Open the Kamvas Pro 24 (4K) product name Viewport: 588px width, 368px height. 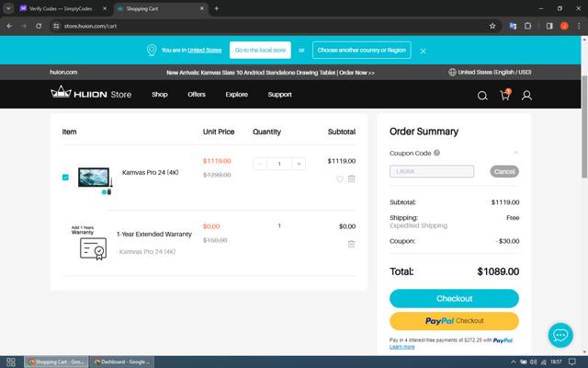tap(151, 172)
